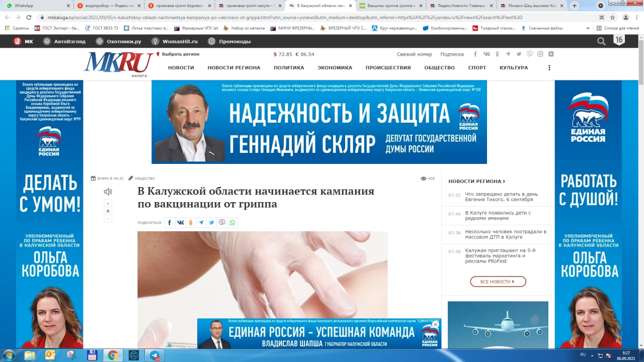The image size is (644, 362).
Task: Open news about Евгения Тихого day
Action: [502, 197]
